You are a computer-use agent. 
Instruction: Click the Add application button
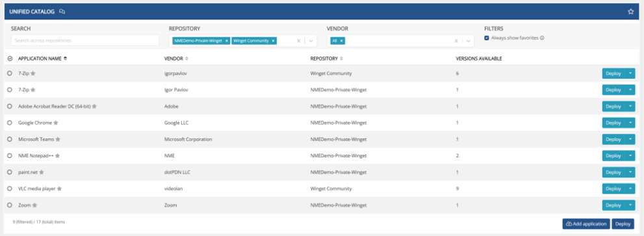click(x=586, y=224)
